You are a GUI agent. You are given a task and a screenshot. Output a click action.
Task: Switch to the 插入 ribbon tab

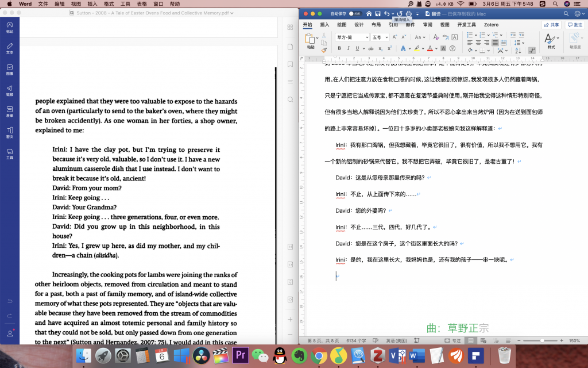click(324, 25)
